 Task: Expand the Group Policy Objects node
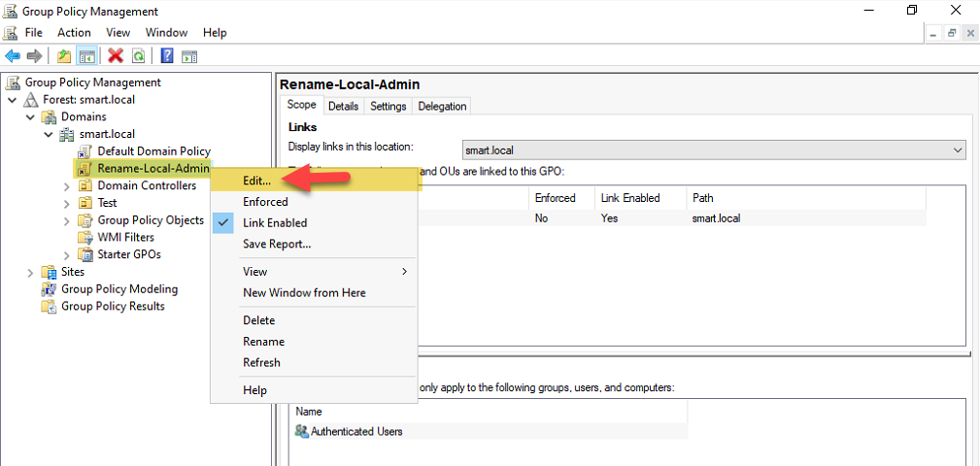[67, 220]
